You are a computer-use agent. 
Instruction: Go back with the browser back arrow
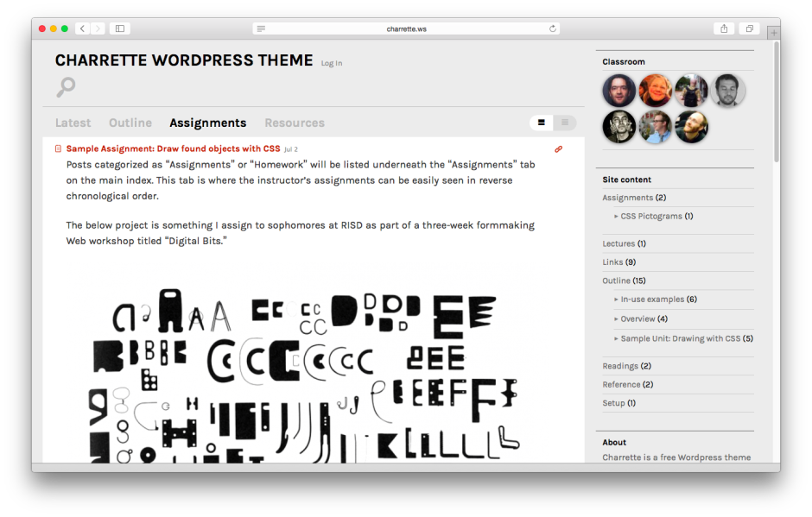(x=83, y=28)
